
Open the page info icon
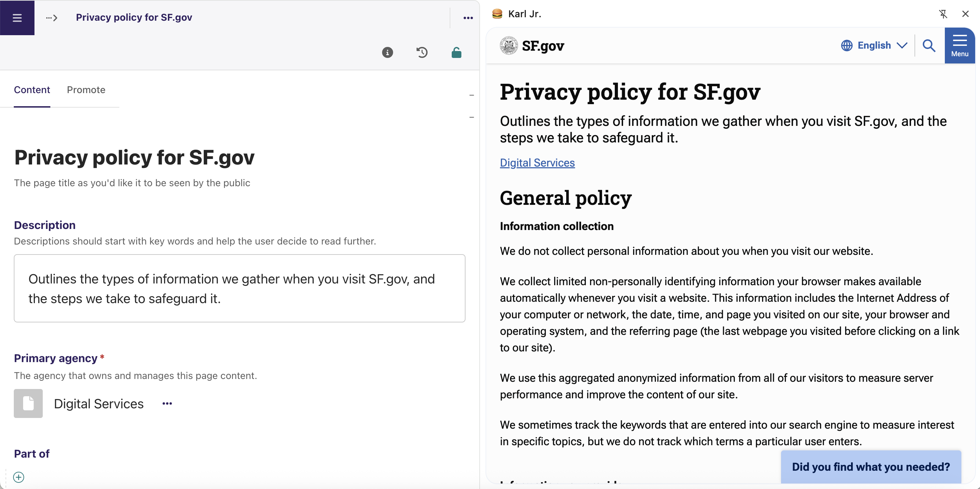(387, 52)
